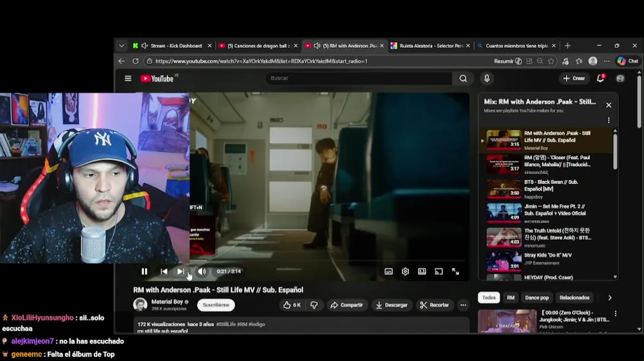
Task: Open the YouTube notifications bell
Action: tap(600, 78)
